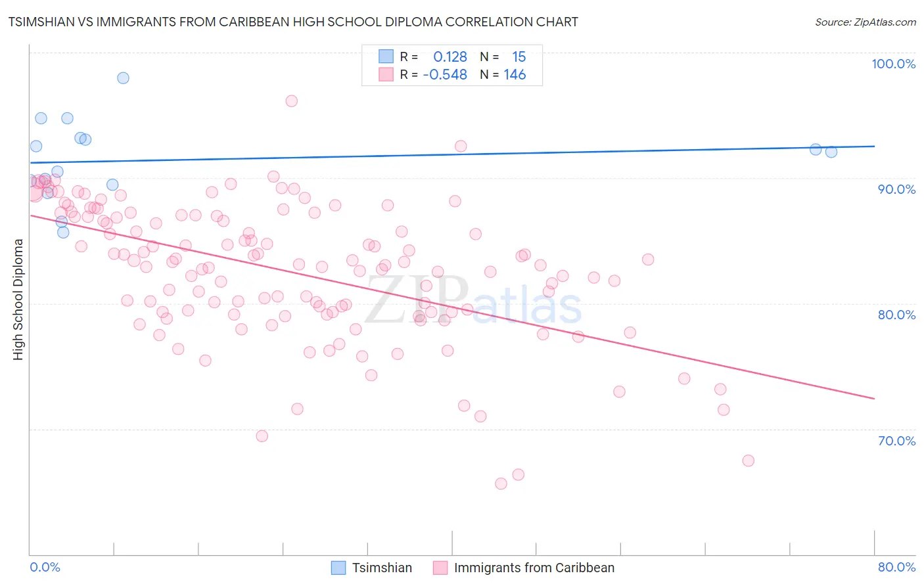Click the 0.0% x-axis label
Viewport: 924px width, 586px height.
click(45, 567)
